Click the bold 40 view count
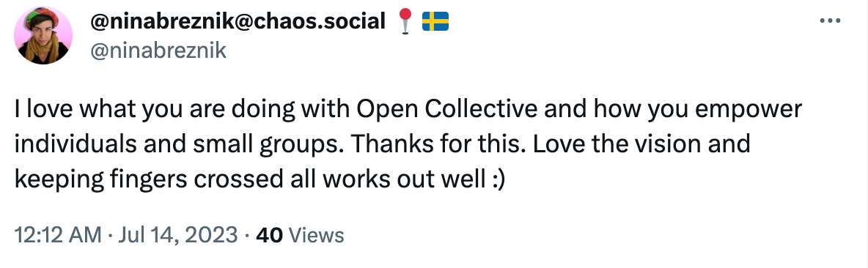Viewport: 868px width, 268px height. (270, 235)
